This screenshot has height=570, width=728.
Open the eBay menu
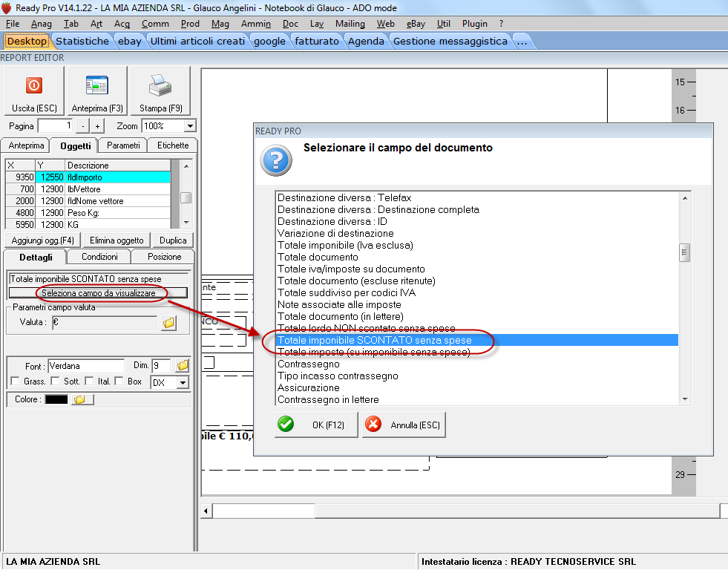pyautogui.click(x=416, y=24)
